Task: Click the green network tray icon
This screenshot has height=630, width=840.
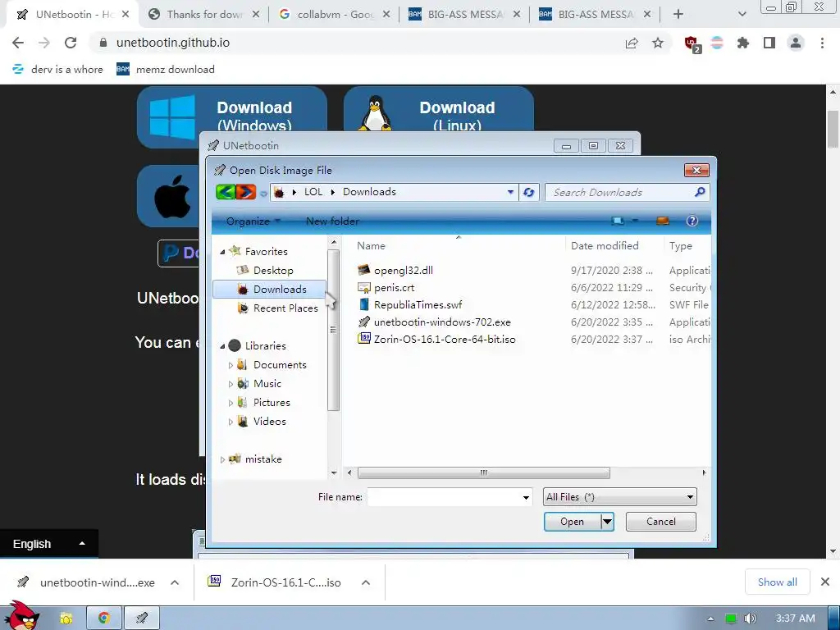Action: [730, 619]
